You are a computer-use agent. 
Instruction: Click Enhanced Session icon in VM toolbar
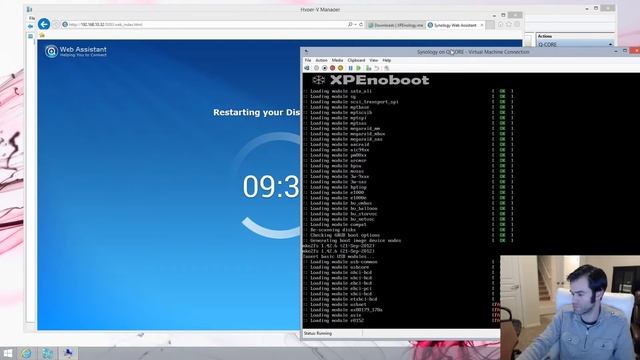click(x=387, y=68)
